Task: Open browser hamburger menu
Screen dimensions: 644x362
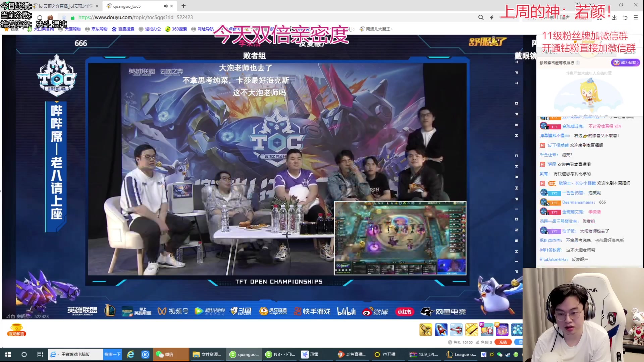Action: pyautogui.click(x=636, y=17)
